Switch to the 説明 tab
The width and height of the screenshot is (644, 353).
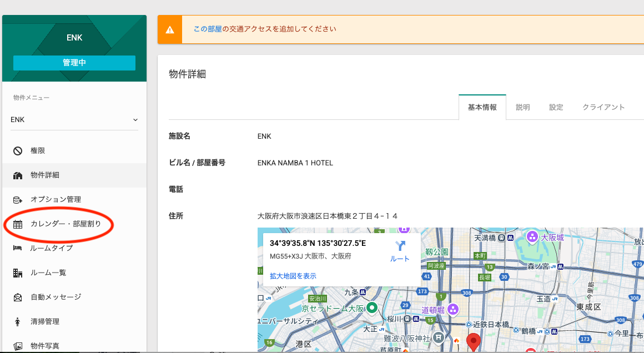(522, 107)
